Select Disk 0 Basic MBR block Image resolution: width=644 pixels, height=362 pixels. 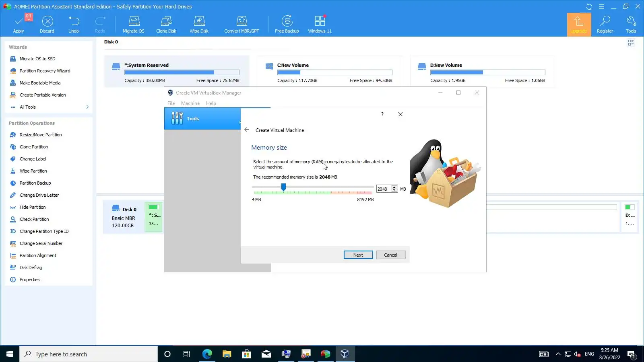point(124,217)
